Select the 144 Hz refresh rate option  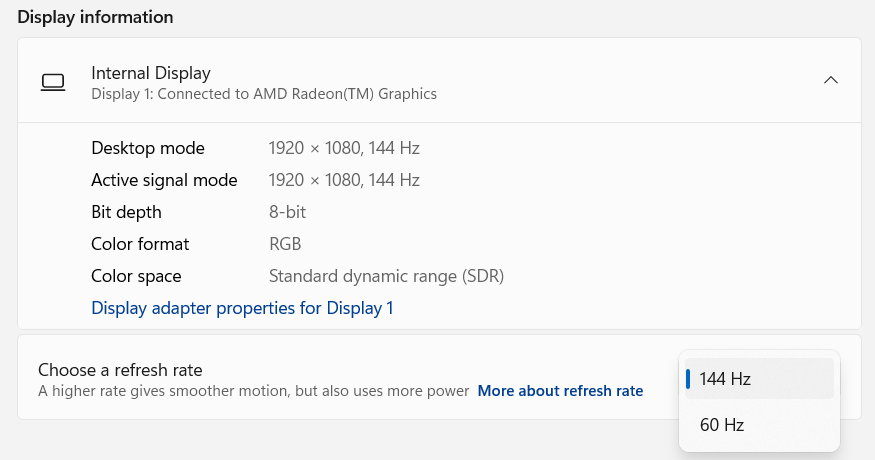759,378
